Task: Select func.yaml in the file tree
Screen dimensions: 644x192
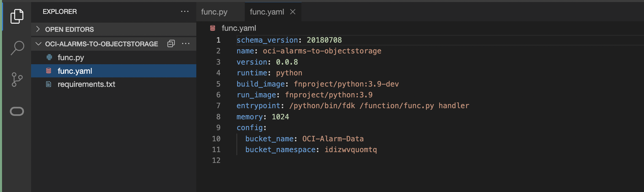Action: pos(75,71)
